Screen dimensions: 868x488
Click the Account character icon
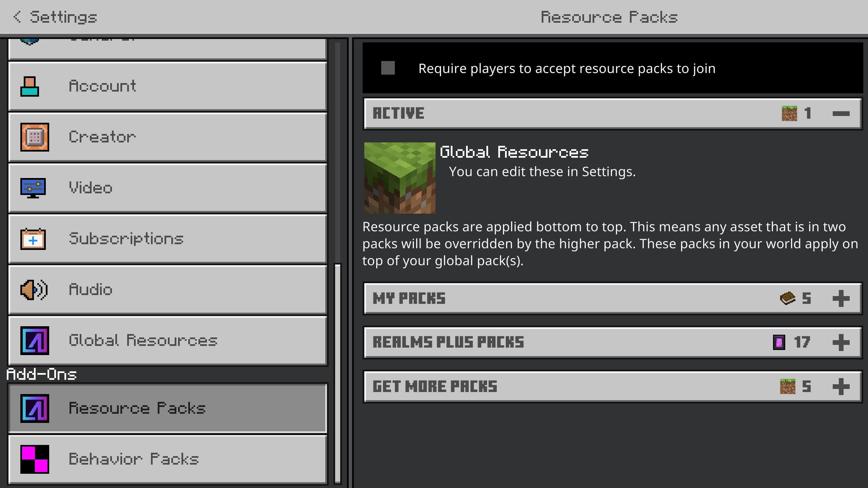(30, 86)
